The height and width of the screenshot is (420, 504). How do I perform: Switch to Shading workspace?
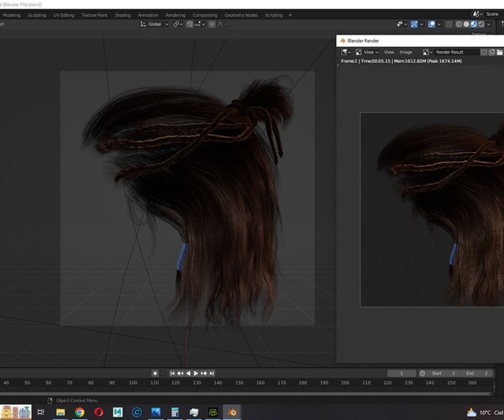coord(123,15)
